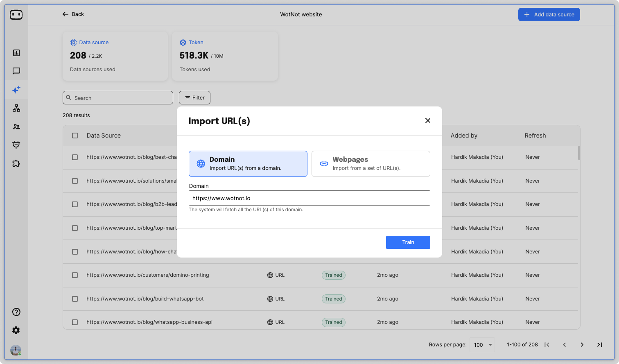The image size is (619, 364).
Task: Go to the next page arrow
Action: point(582,345)
